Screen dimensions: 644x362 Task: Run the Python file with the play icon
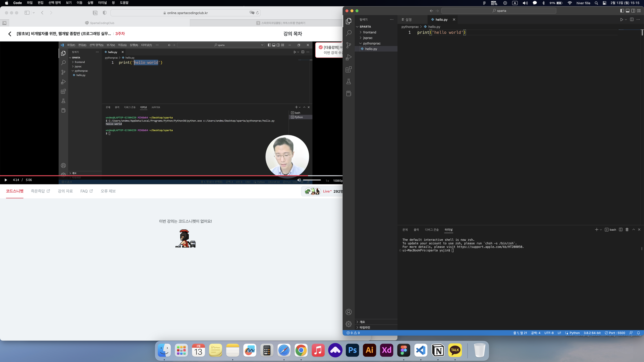(x=621, y=19)
